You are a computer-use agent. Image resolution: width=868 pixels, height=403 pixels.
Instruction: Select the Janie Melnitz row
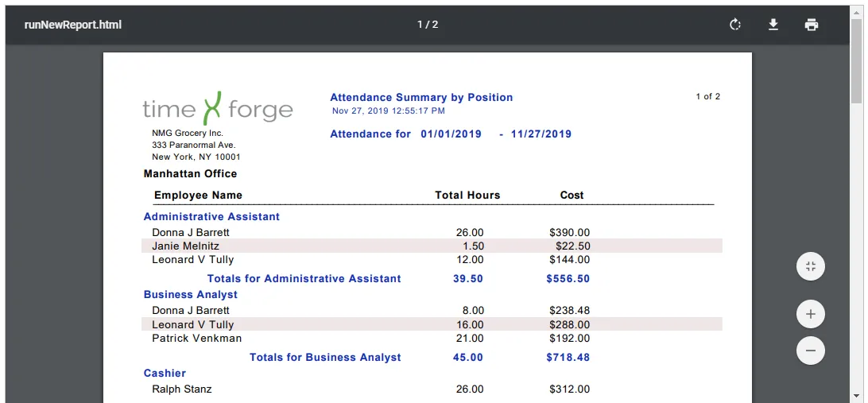(432, 246)
